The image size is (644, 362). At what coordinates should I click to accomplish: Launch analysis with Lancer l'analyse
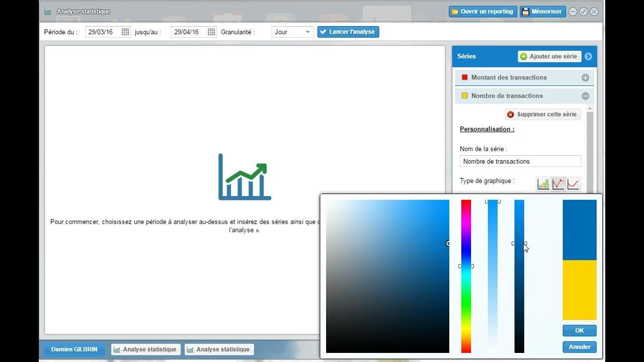pos(348,32)
